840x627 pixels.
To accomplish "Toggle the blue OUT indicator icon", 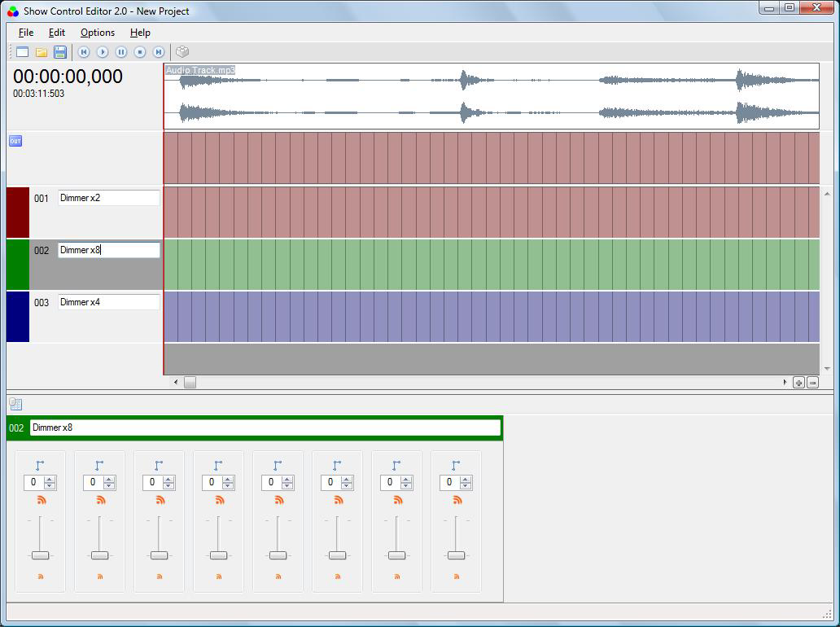I will pyautogui.click(x=15, y=141).
